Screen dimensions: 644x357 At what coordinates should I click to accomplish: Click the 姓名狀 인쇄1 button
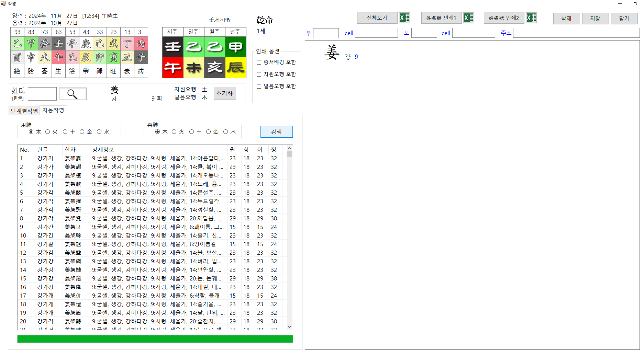pos(441,18)
